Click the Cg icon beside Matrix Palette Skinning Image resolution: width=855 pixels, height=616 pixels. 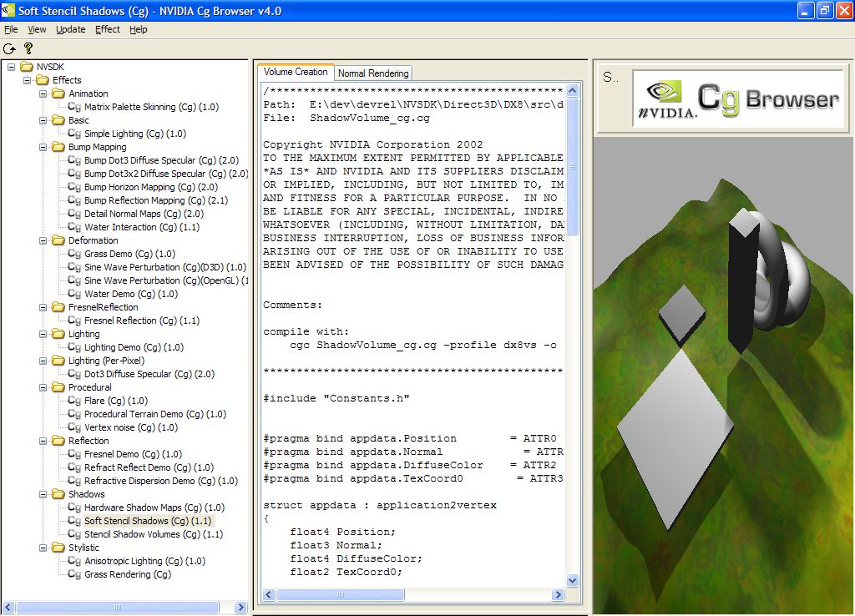[x=74, y=107]
